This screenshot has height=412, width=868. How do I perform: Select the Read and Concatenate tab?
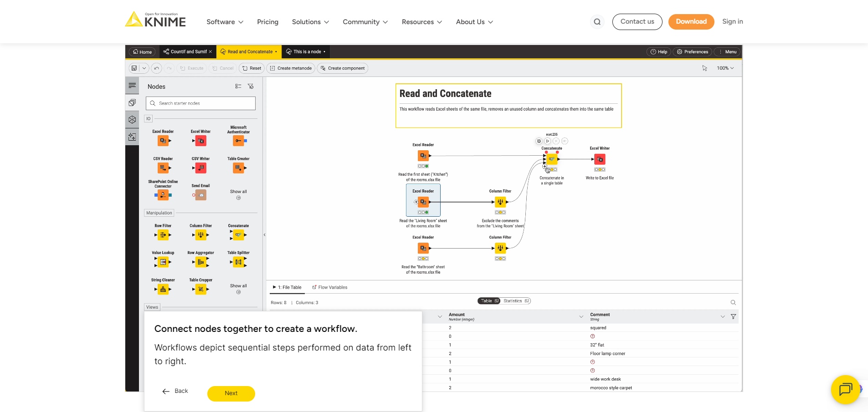click(249, 52)
